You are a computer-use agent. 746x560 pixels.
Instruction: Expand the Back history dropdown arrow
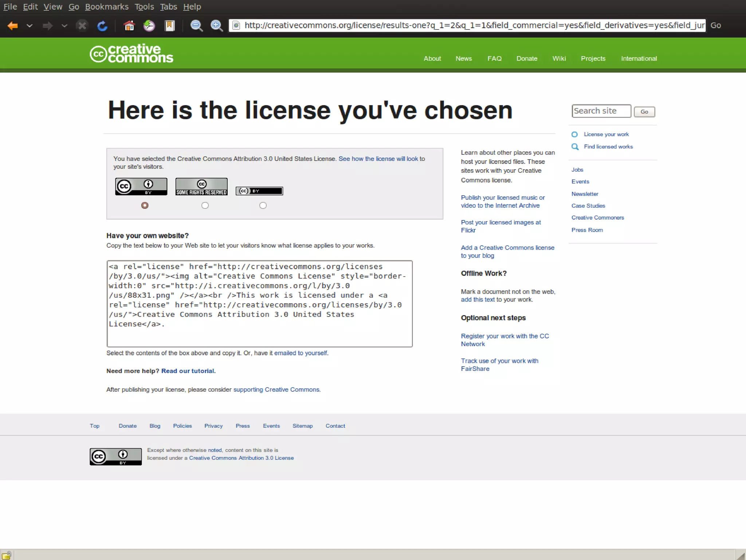click(x=30, y=26)
